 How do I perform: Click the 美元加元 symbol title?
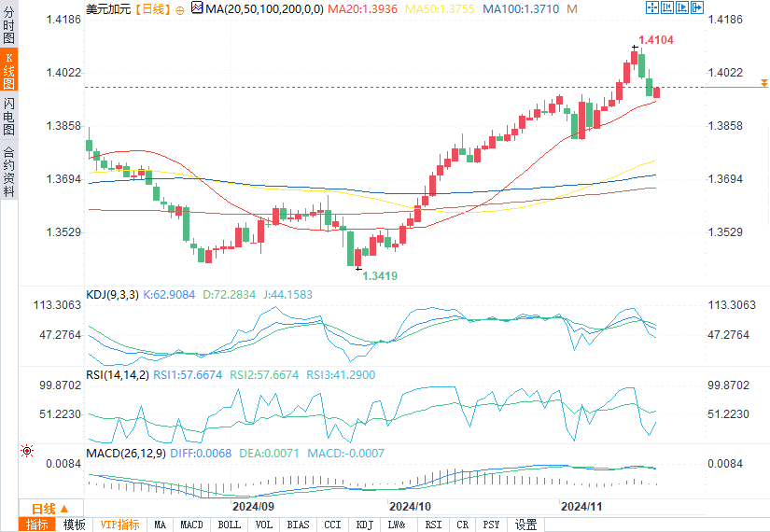point(108,8)
